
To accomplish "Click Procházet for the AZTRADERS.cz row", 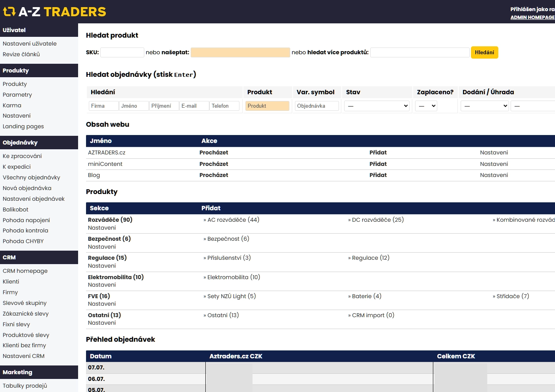I will [214, 152].
